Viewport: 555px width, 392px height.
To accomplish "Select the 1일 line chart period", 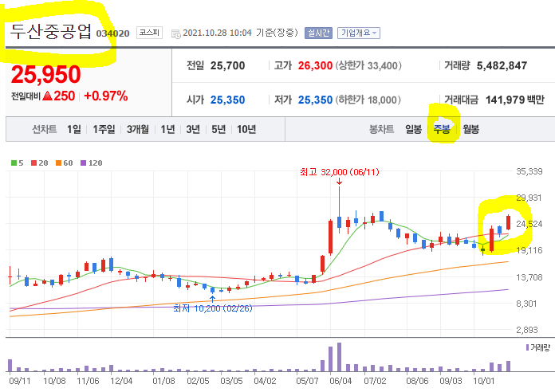I will click(x=74, y=130).
